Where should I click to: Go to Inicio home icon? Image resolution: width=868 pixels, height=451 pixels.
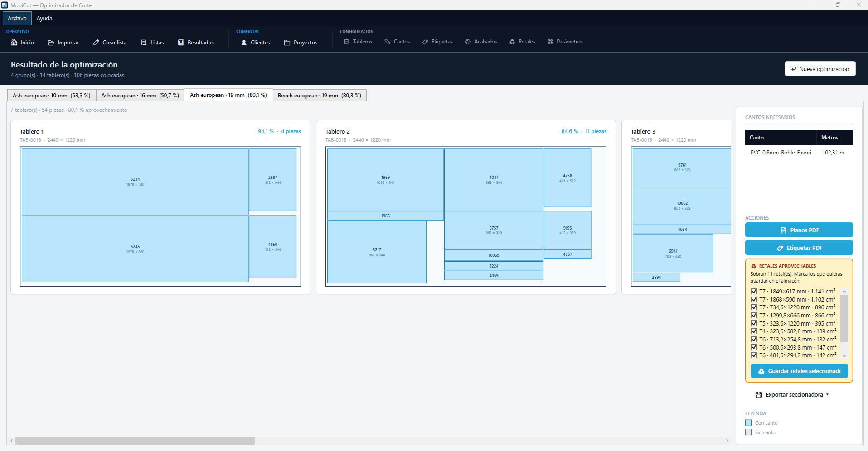coord(14,43)
